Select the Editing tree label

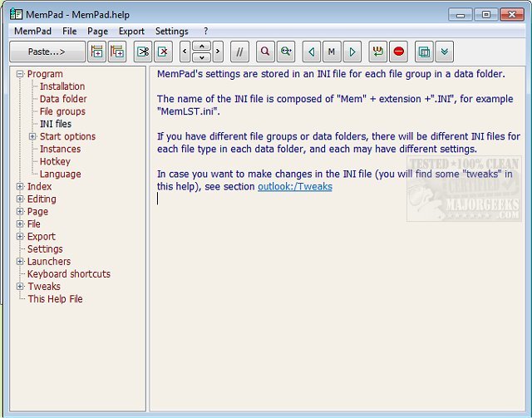tap(42, 199)
